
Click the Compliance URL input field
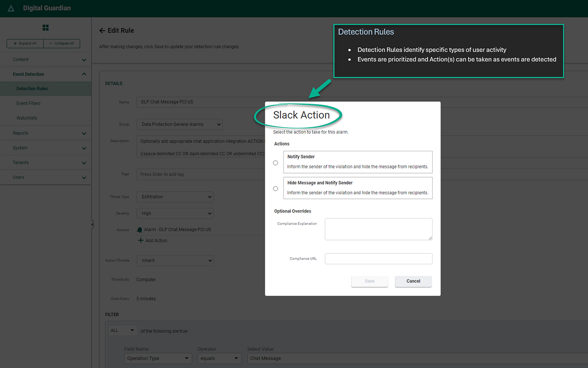point(378,258)
